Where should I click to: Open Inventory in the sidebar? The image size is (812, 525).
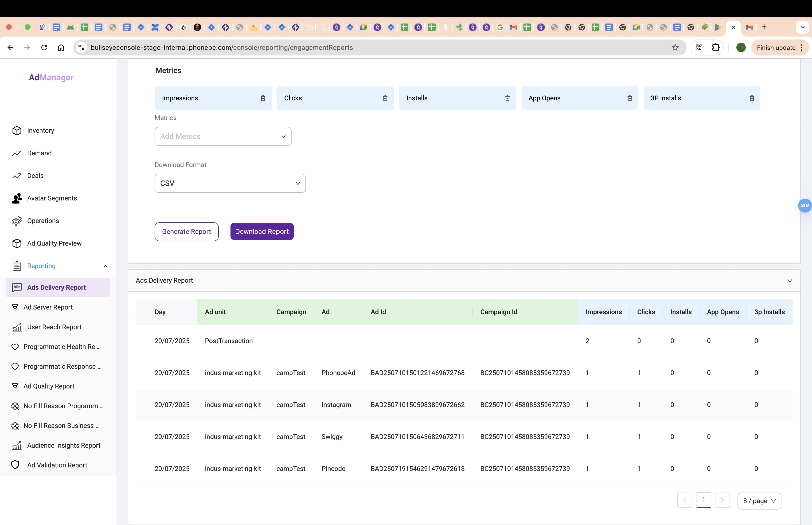(41, 131)
